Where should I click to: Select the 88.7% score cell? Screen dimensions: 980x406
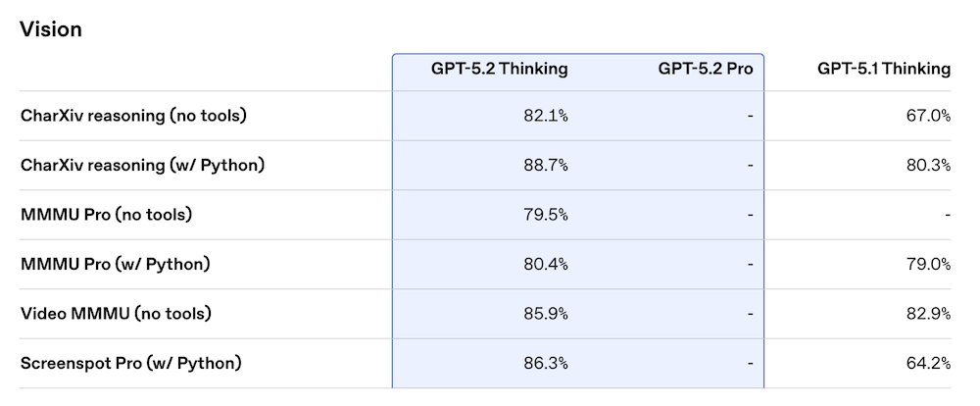tap(546, 165)
